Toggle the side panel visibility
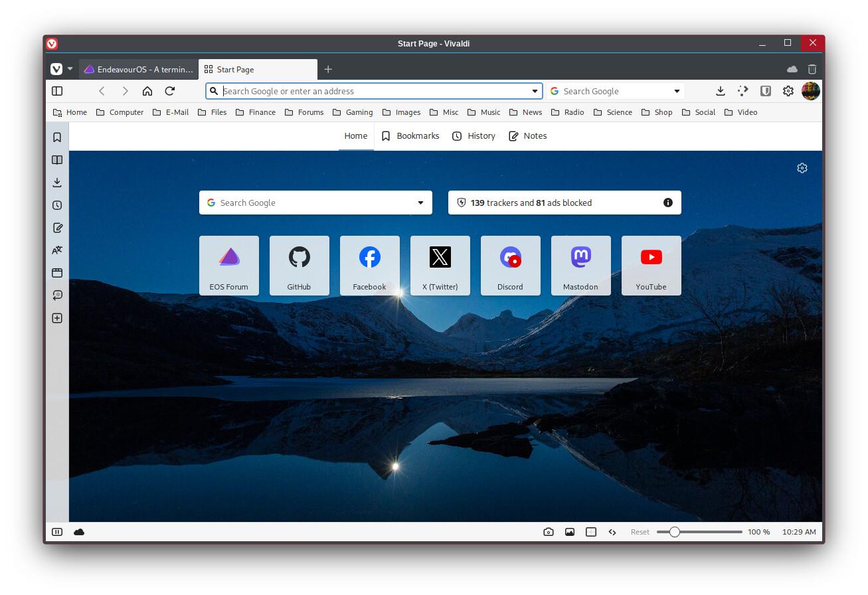 (x=57, y=91)
